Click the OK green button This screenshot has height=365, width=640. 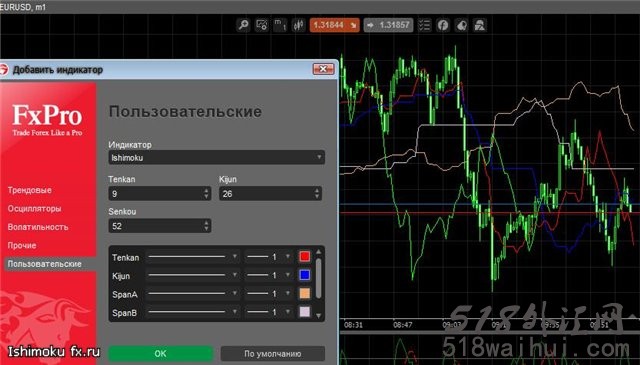coord(161,354)
